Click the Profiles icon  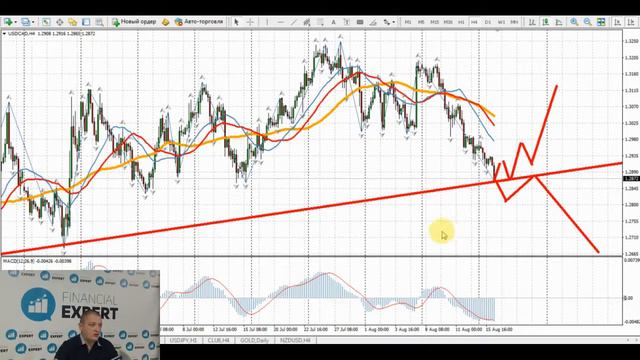click(26, 22)
